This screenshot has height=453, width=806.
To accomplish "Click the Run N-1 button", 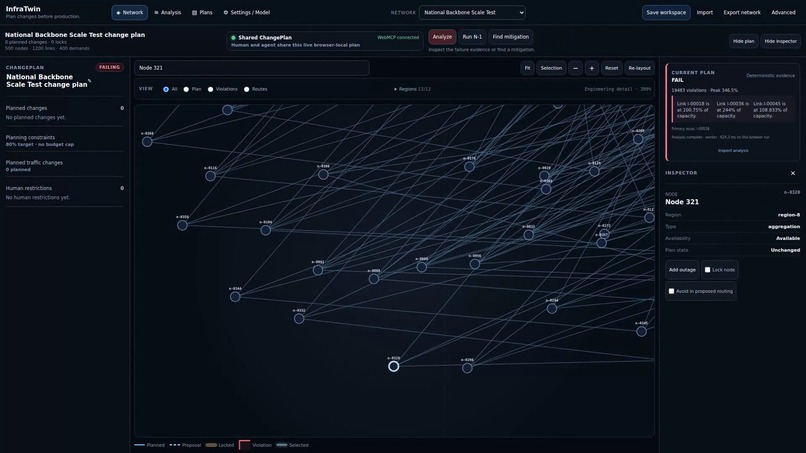I will [472, 37].
